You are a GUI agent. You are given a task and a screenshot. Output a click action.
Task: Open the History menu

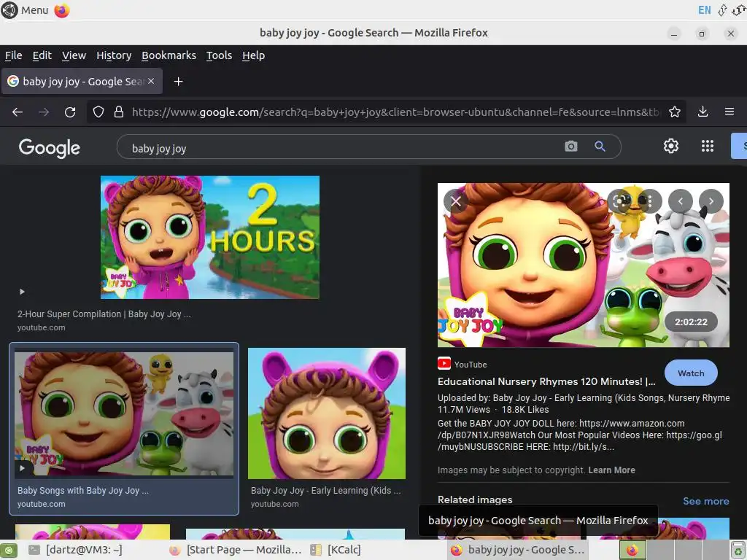(x=114, y=55)
